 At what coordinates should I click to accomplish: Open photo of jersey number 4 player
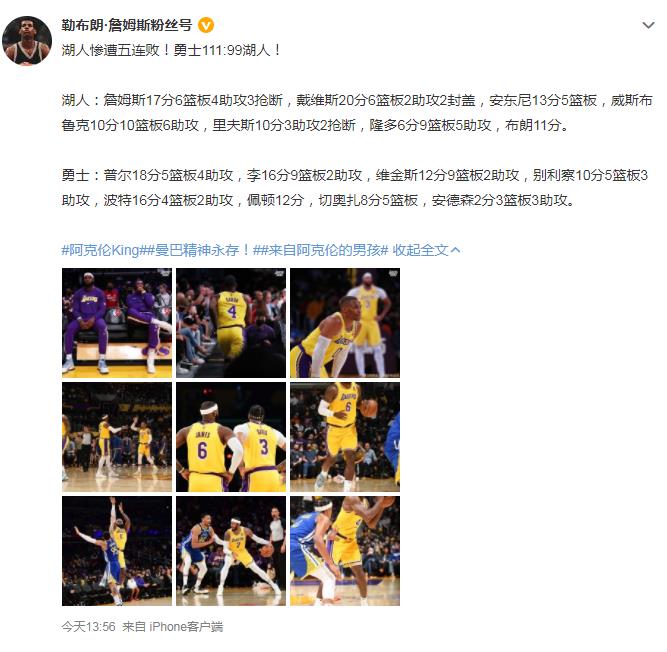click(231, 323)
